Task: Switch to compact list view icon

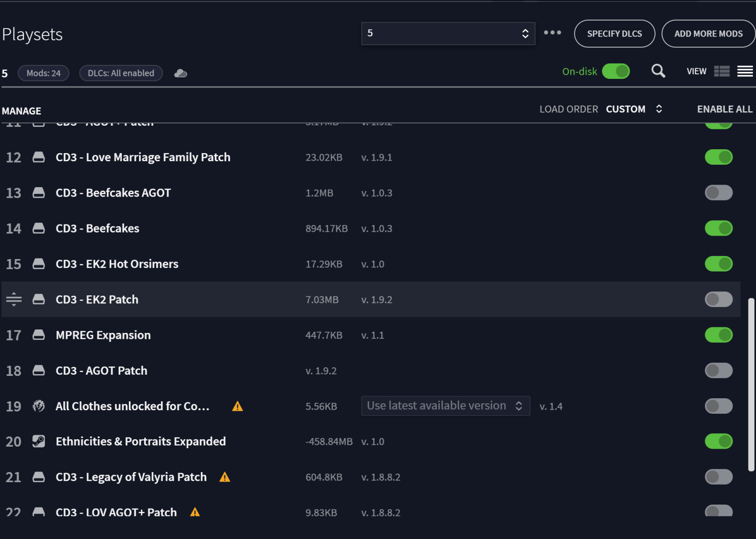Action: coord(745,71)
